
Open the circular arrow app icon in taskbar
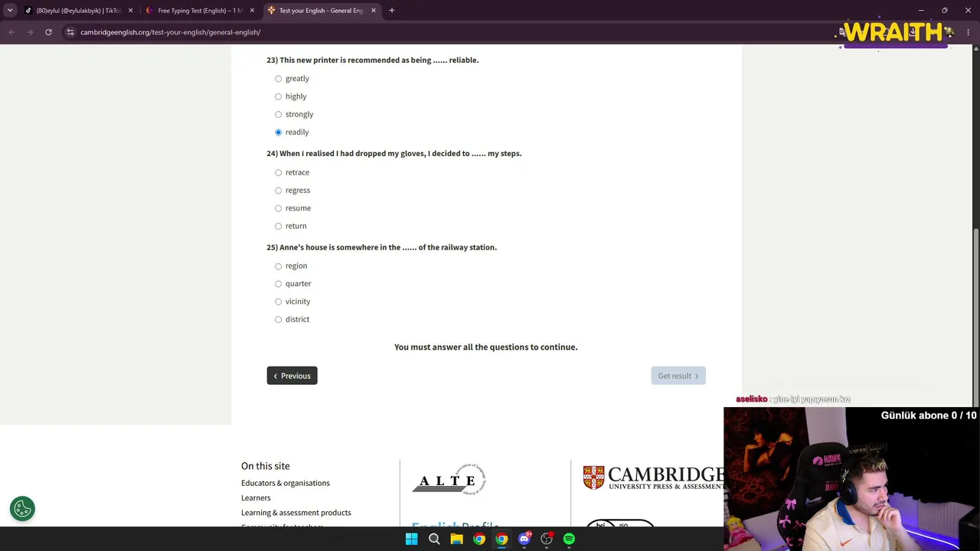click(x=547, y=540)
